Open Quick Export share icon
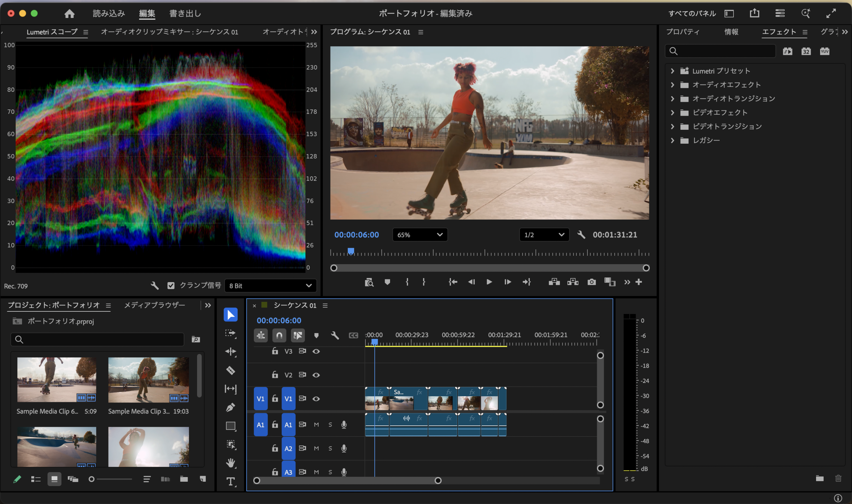Image resolution: width=852 pixels, height=504 pixels. tap(754, 13)
